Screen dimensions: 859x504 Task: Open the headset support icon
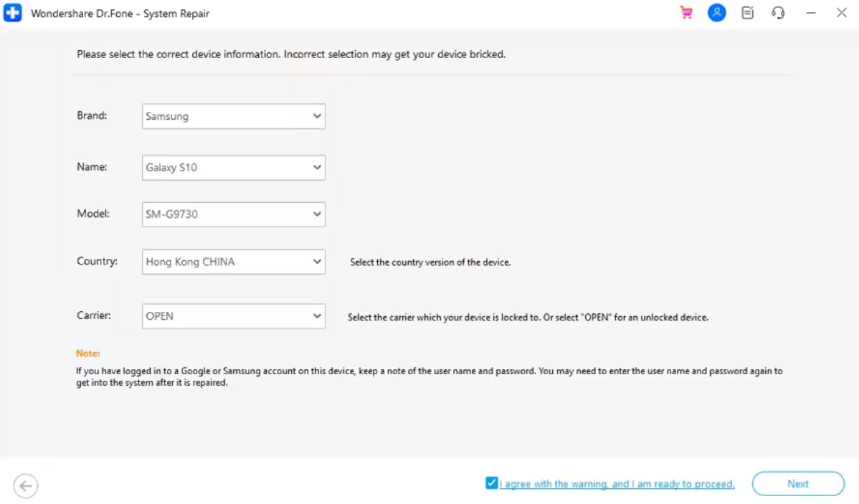778,13
